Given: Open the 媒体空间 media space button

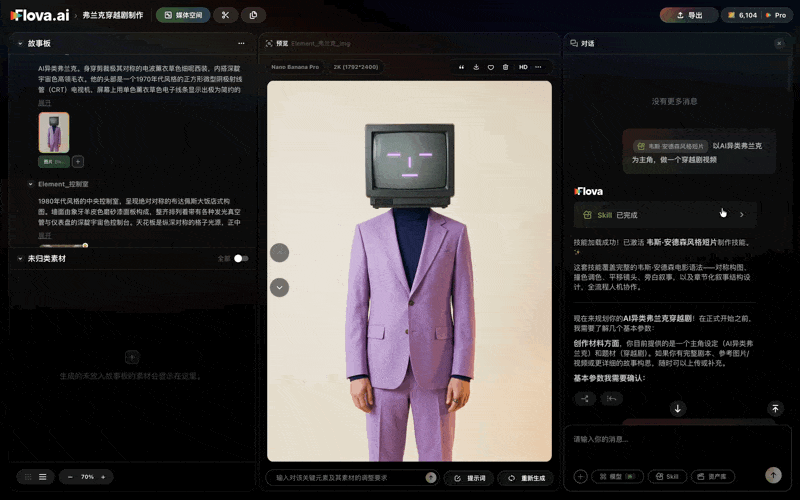Looking at the screenshot, I should click(x=183, y=15).
